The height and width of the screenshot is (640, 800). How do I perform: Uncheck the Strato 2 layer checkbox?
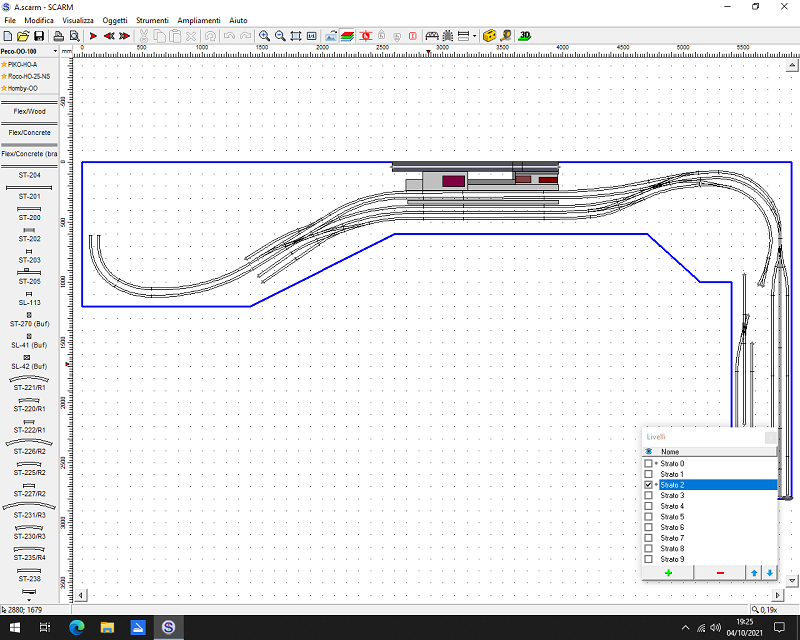pyautogui.click(x=648, y=485)
